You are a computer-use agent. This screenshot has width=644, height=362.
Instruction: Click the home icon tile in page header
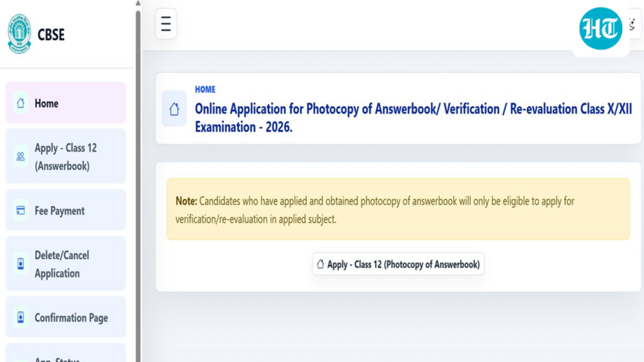click(x=174, y=109)
